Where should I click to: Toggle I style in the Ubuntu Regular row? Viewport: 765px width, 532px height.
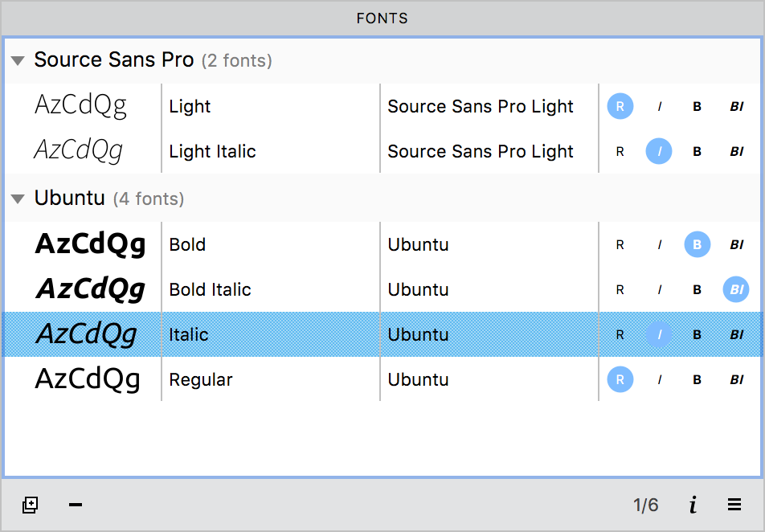659,379
